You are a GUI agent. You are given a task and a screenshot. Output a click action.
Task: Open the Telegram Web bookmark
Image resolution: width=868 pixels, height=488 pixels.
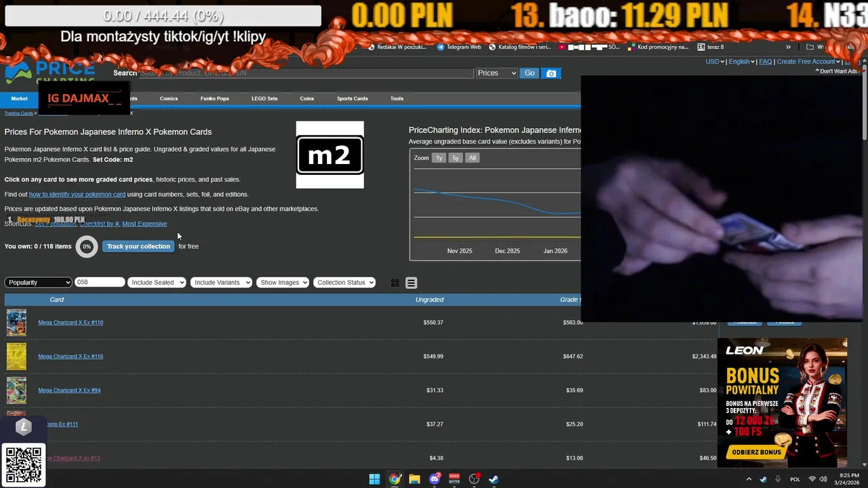[459, 47]
